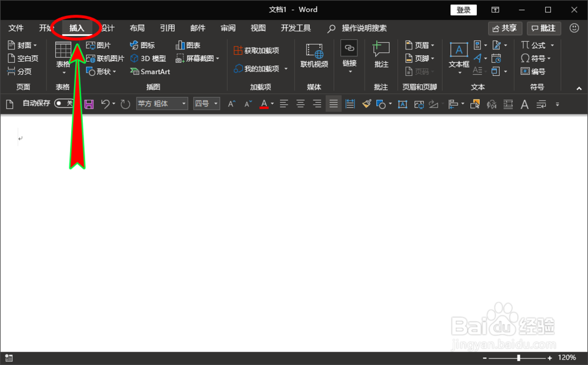Click the macro recording status bar icon
The image size is (588, 365).
pos(9,358)
